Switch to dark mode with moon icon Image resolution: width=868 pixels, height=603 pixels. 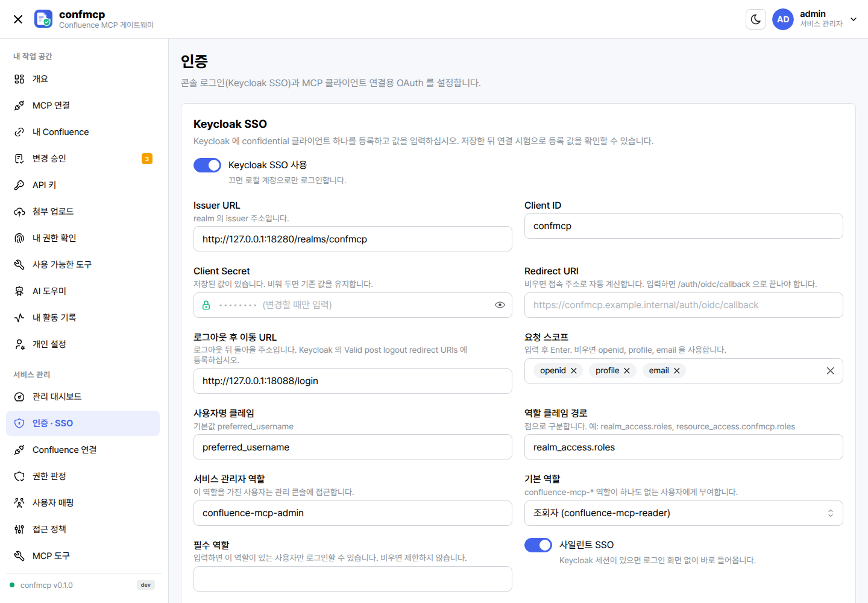click(x=756, y=19)
